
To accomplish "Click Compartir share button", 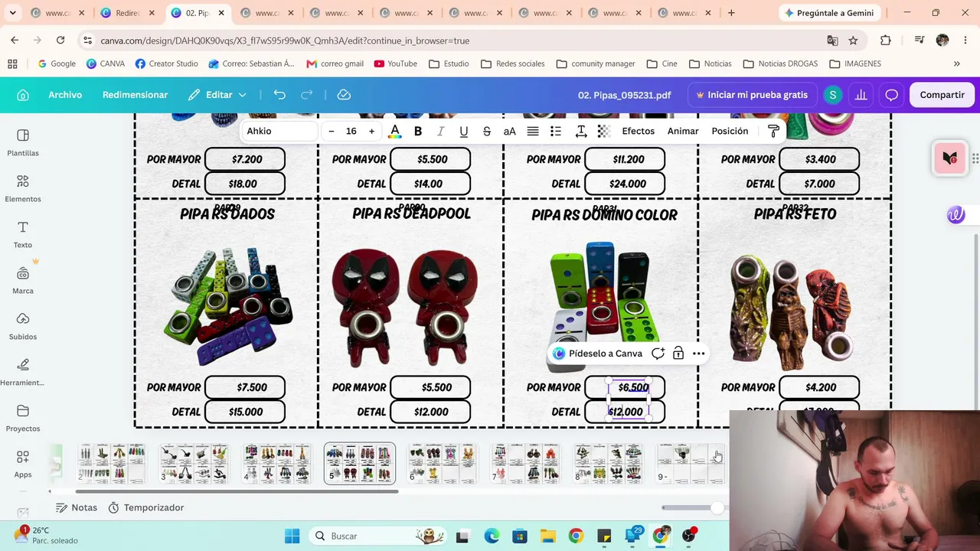I will [942, 95].
